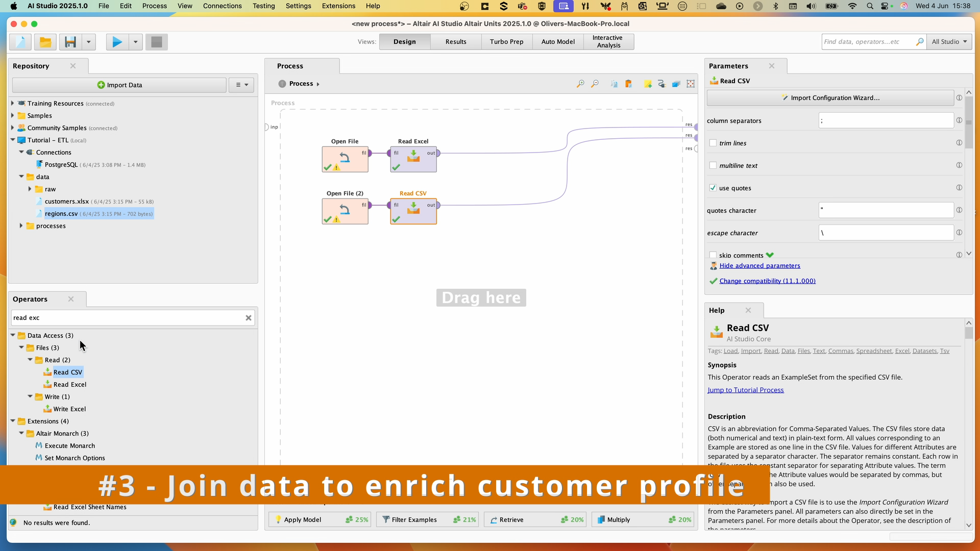Add a note using the yellow sticky note icon

coord(648,84)
